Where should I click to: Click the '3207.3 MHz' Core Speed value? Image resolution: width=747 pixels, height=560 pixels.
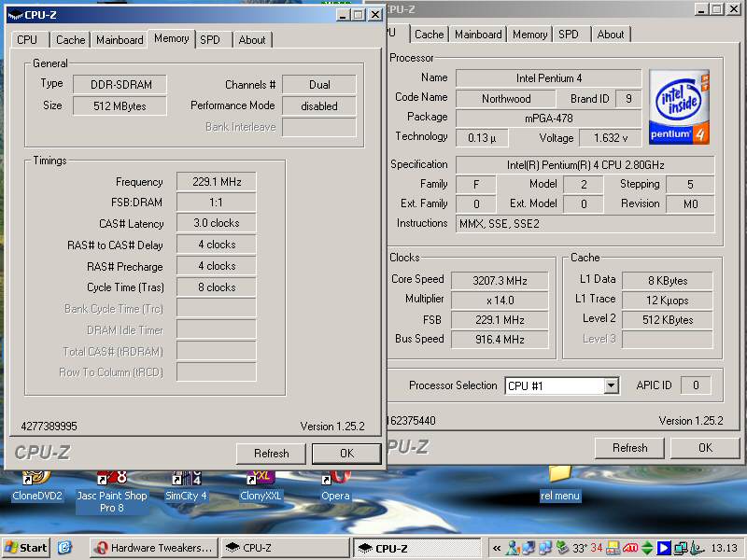(x=500, y=281)
